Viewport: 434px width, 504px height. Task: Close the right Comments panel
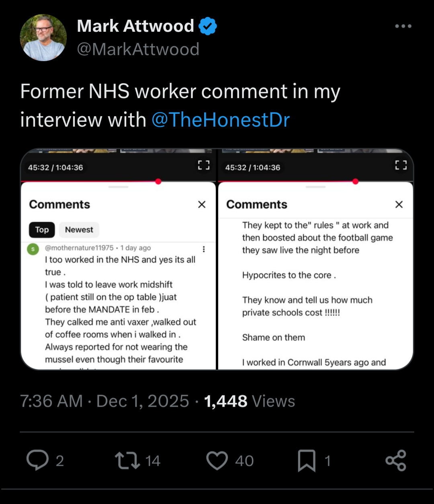click(x=399, y=204)
